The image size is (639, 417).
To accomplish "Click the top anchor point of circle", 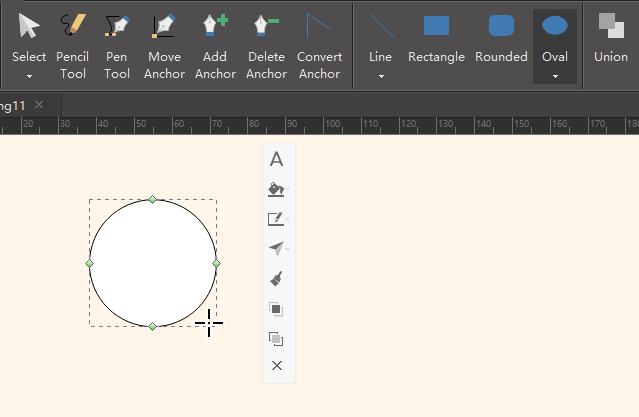I will (153, 200).
